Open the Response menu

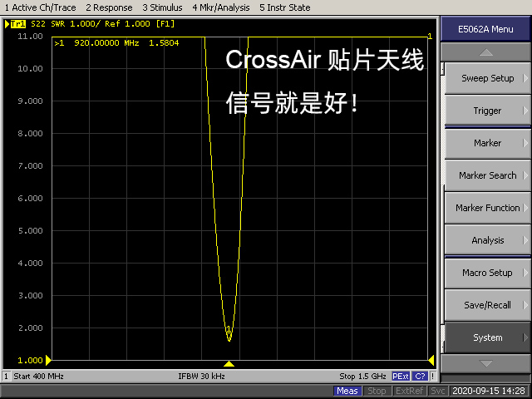click(109, 7)
